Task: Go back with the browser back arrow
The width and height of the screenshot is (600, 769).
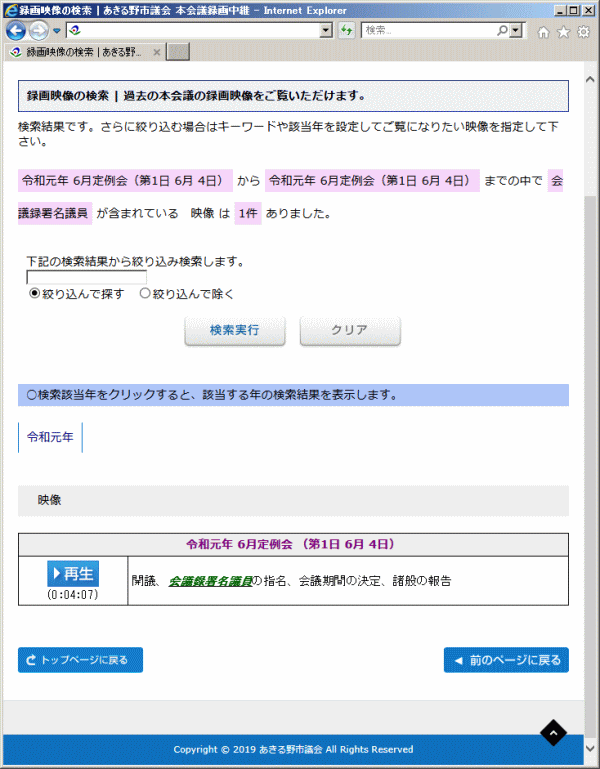Action: pos(15,31)
